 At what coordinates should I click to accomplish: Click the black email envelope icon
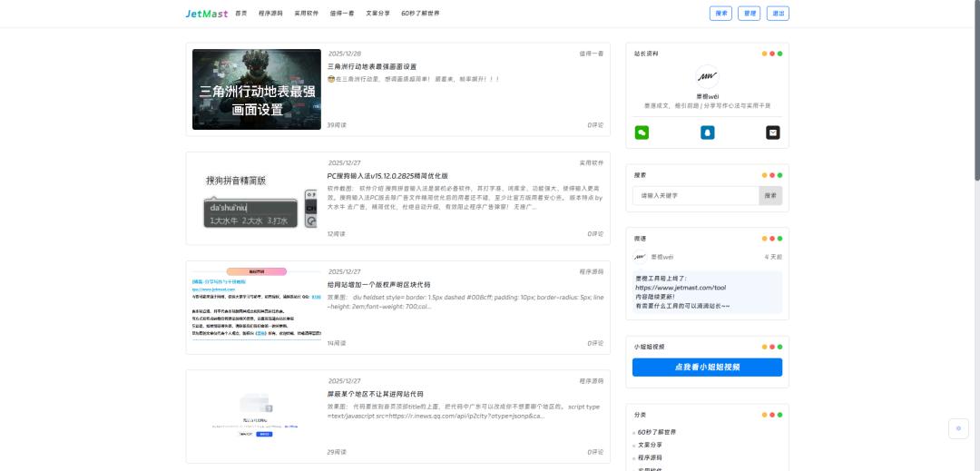click(772, 132)
